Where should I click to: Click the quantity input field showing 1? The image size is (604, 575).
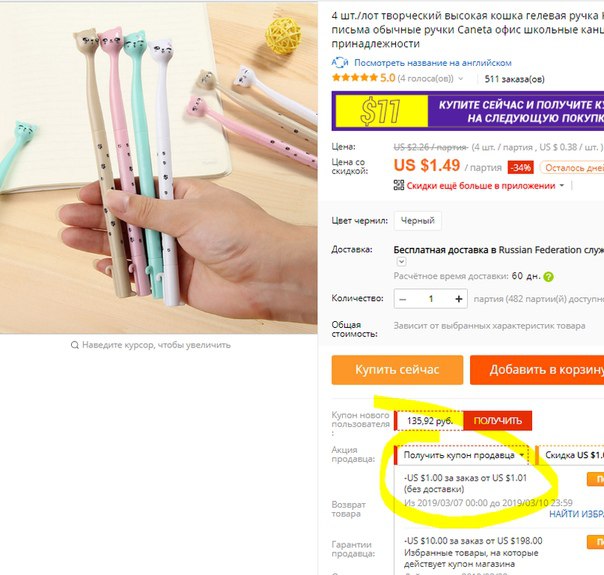(x=431, y=299)
